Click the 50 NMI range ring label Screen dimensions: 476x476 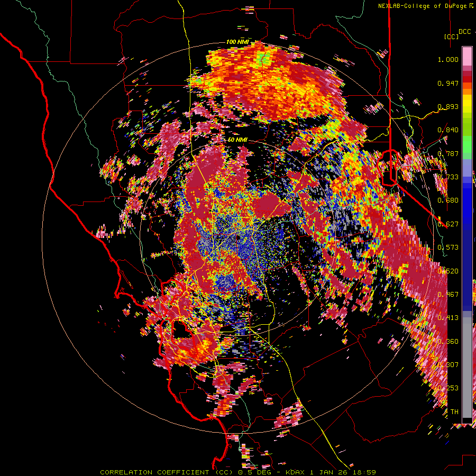click(x=237, y=140)
